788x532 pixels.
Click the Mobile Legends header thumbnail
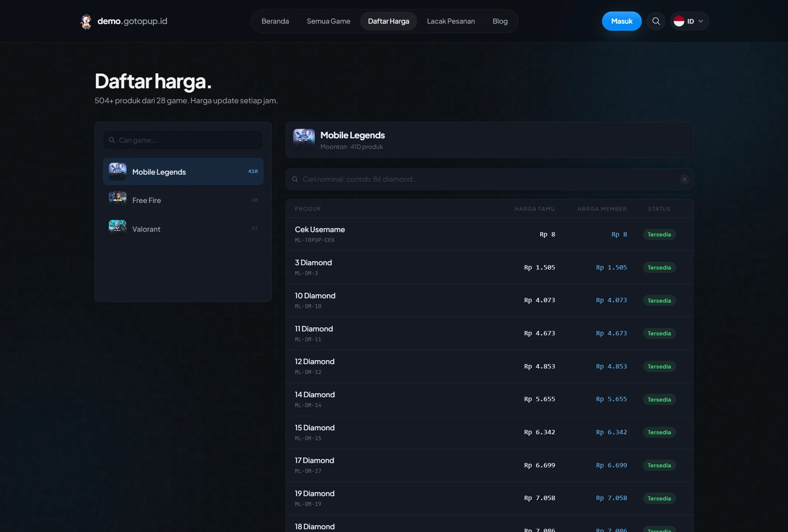tap(304, 140)
